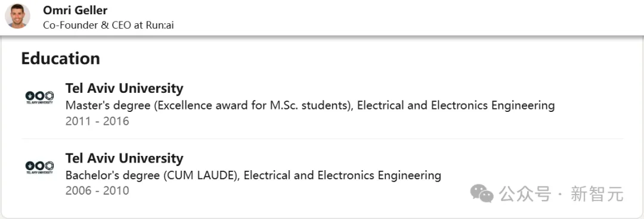
Task: Click the divider line between education entries
Action: [322, 139]
